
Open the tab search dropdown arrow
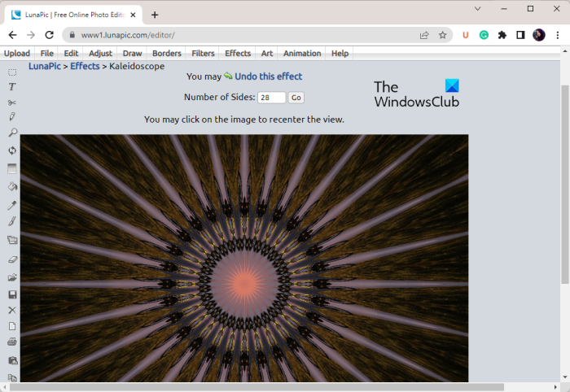coord(477,9)
